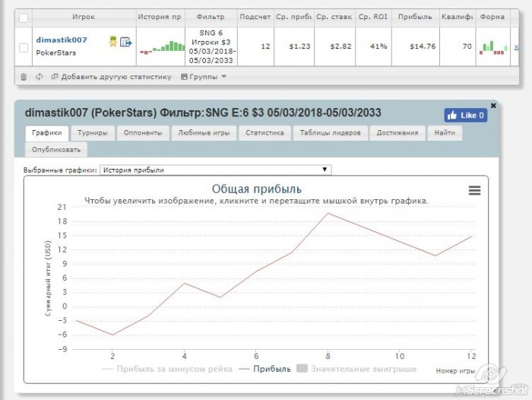Switch to the Оппоненты tab
This screenshot has height=400, width=532.
(x=143, y=133)
